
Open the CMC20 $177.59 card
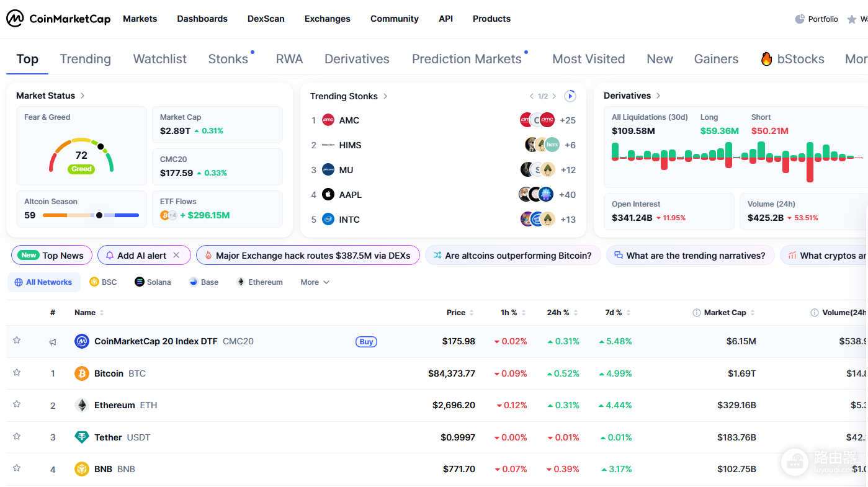pos(217,167)
